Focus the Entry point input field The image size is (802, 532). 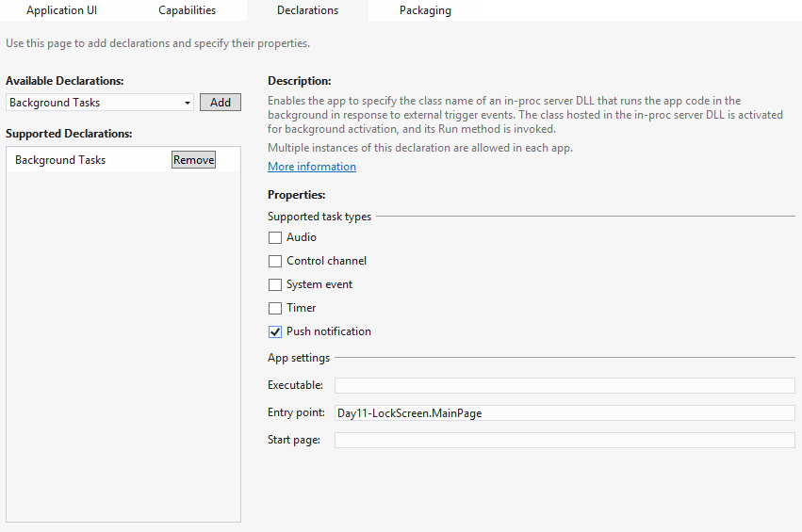pos(565,413)
